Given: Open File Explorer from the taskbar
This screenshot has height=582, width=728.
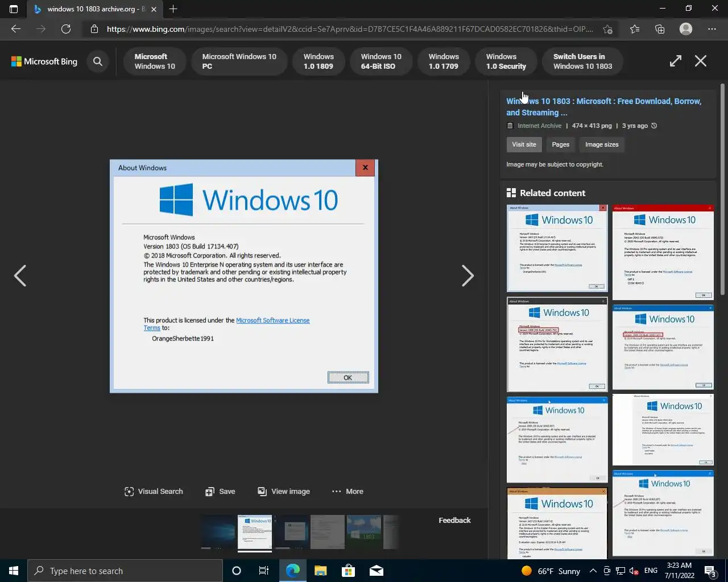Looking at the screenshot, I should pyautogui.click(x=321, y=571).
